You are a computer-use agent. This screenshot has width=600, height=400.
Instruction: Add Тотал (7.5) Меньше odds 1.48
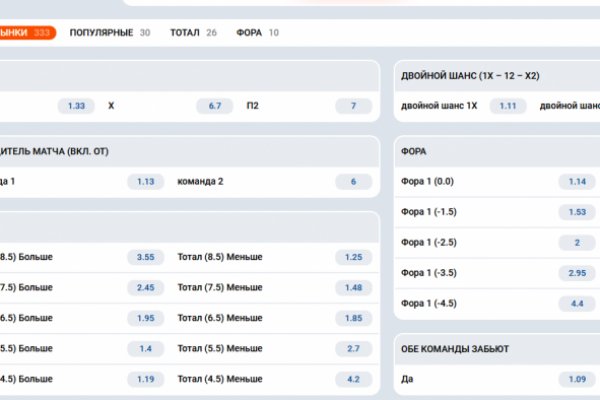tap(353, 288)
